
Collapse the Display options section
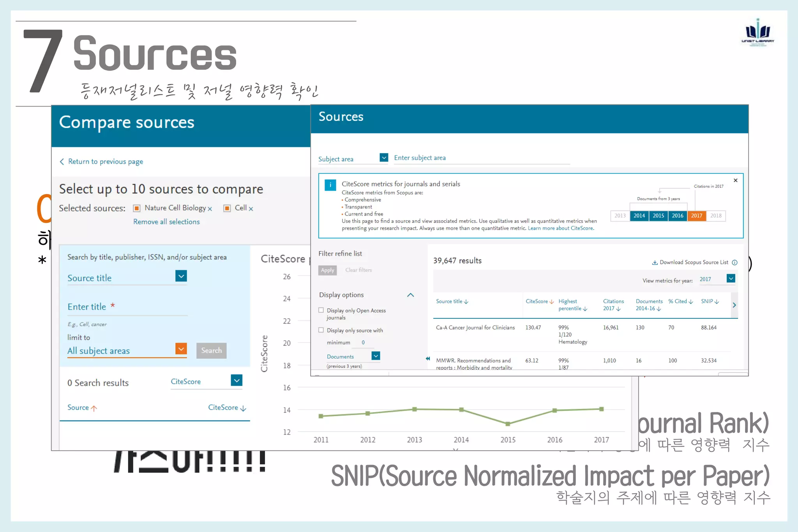pyautogui.click(x=410, y=295)
